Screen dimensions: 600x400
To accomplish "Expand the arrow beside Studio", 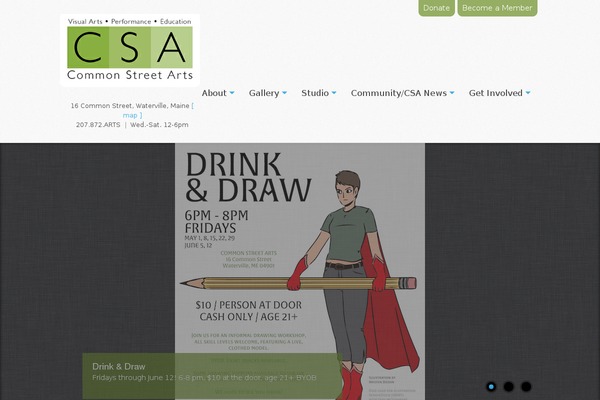I will click(x=334, y=93).
